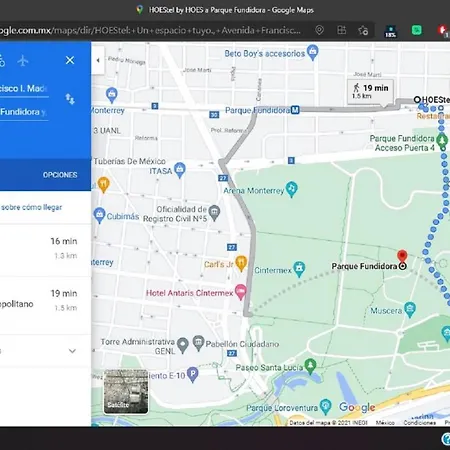Click the destination field 'Fundidora'

click(24, 112)
